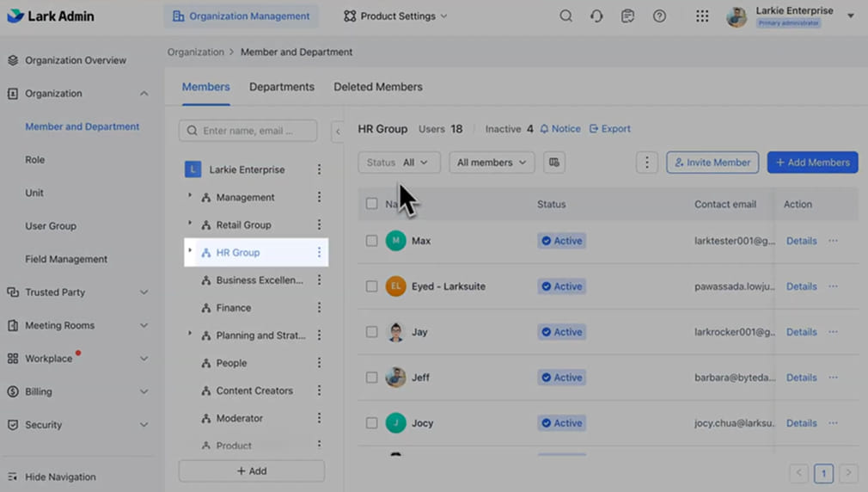Switch to the Departments tab
The height and width of the screenshot is (492, 868).
(282, 87)
